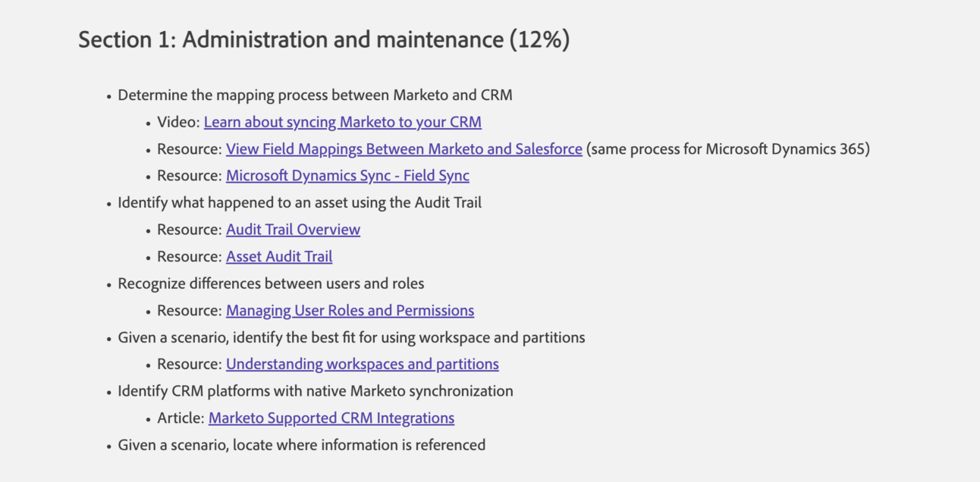This screenshot has height=482, width=980.
Task: Click View Field Mappings Between Marketo and Salesforce
Action: pyautogui.click(x=404, y=149)
